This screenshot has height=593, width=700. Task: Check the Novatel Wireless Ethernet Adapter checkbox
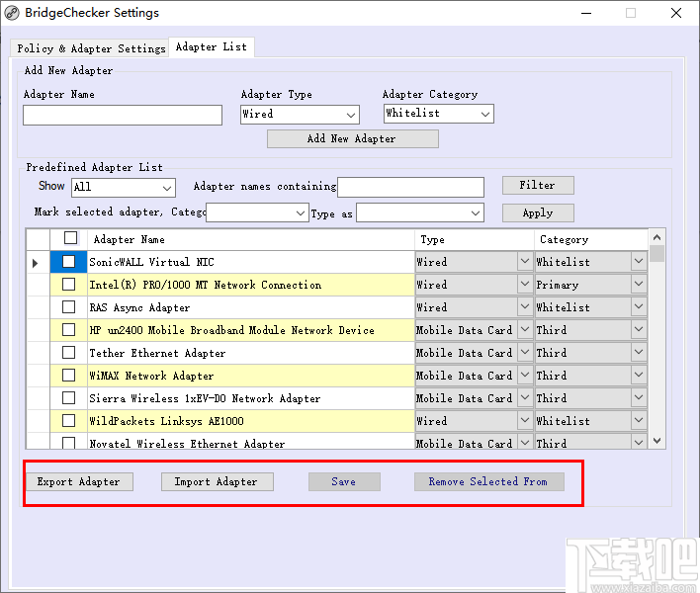tap(69, 443)
